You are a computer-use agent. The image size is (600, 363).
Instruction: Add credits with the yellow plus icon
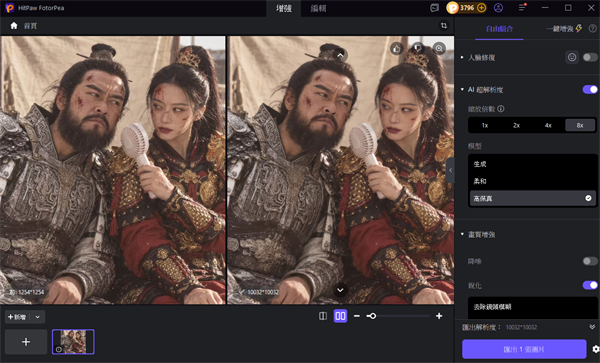481,8
